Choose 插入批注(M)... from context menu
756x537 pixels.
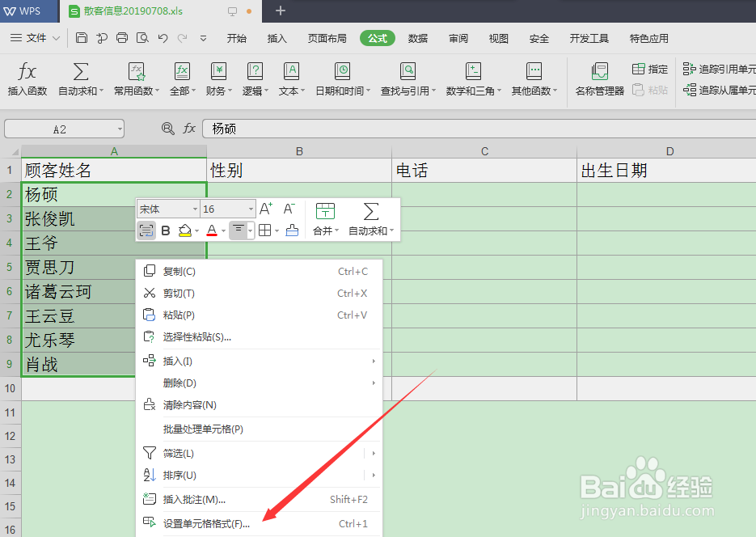[x=260, y=500]
